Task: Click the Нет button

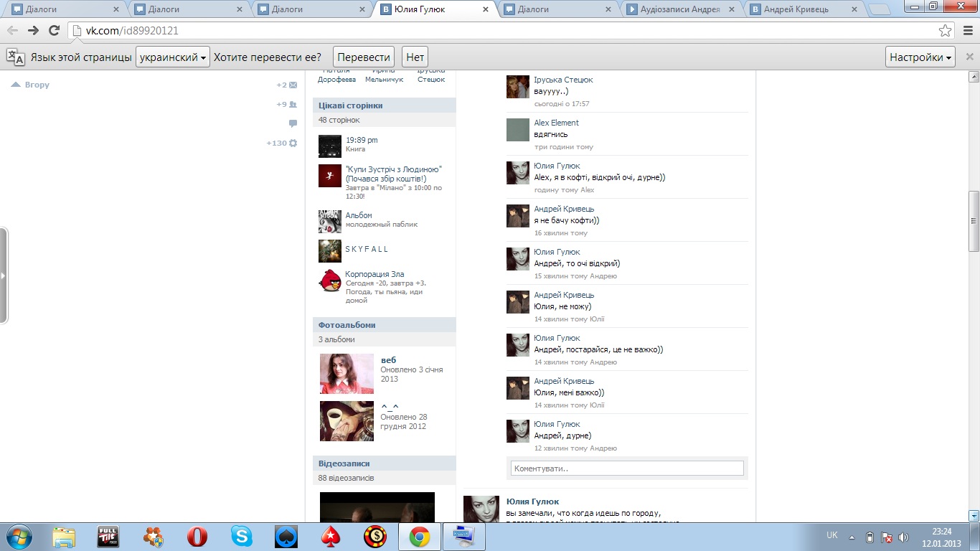Action: (415, 57)
